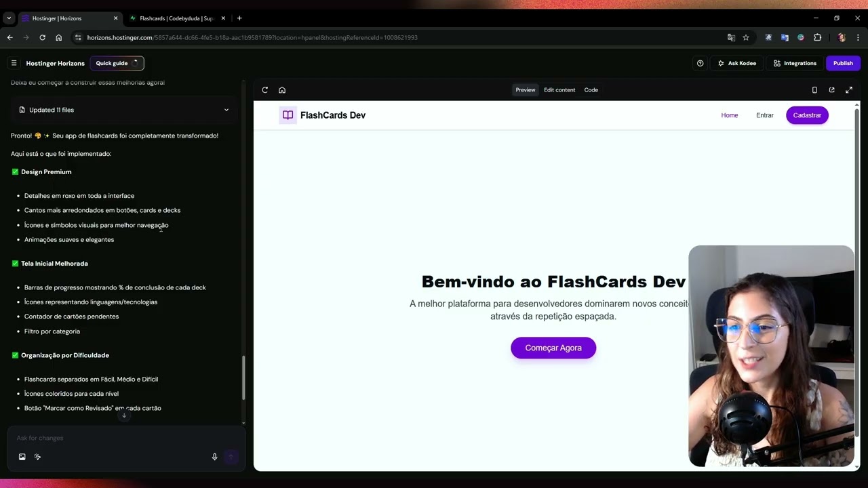The image size is (868, 488).
Task: Reload the preview with the refresh icon
Action: tap(265, 89)
